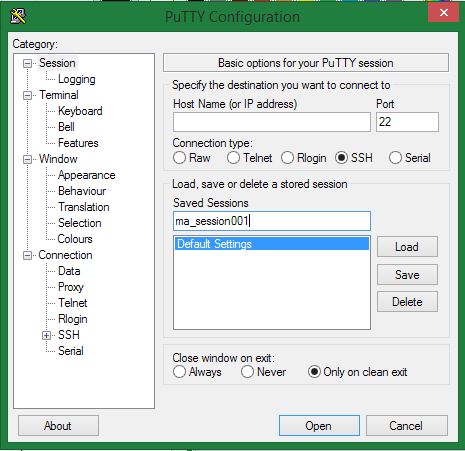Click the Load button
Screen dimensions: 465x451
coord(407,247)
